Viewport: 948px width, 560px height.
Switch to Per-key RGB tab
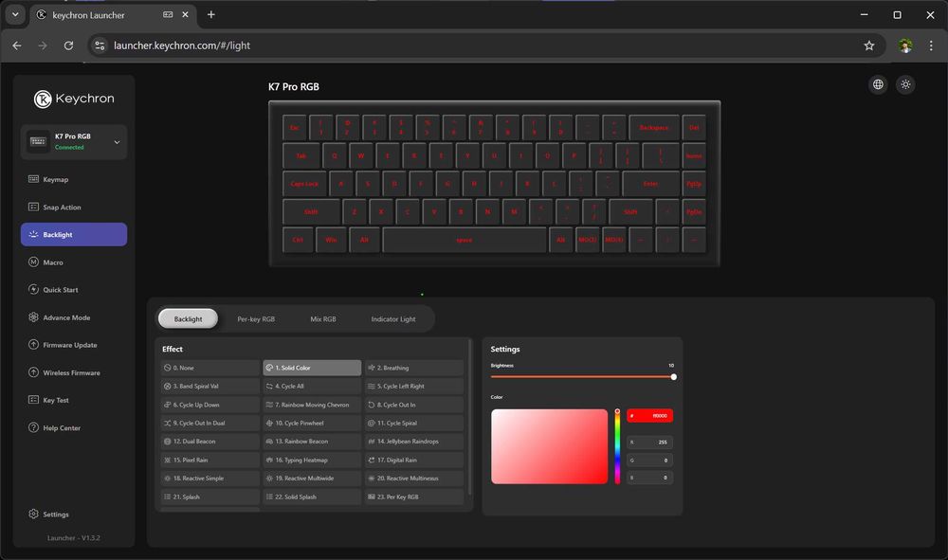[256, 319]
